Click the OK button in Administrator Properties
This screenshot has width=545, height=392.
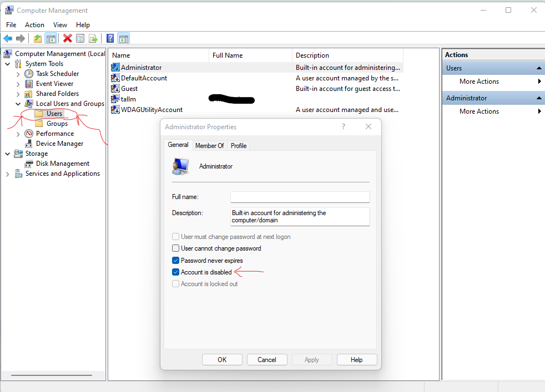[222, 360]
